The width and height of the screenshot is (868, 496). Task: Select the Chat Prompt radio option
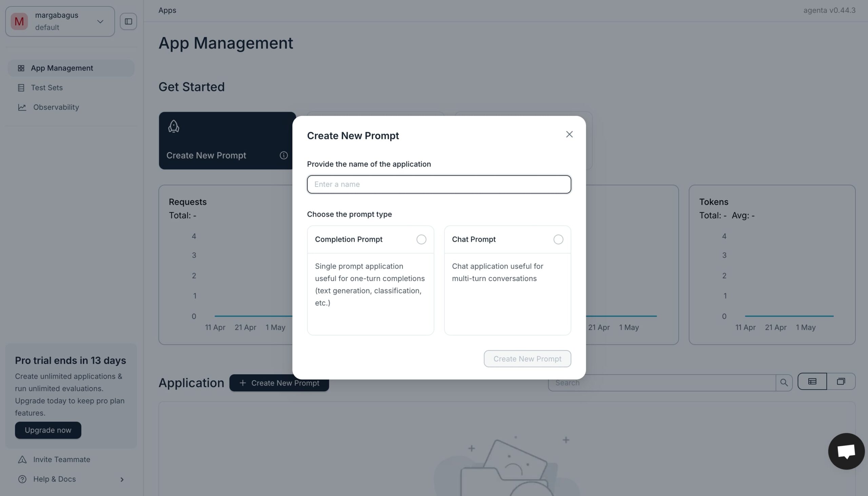558,239
